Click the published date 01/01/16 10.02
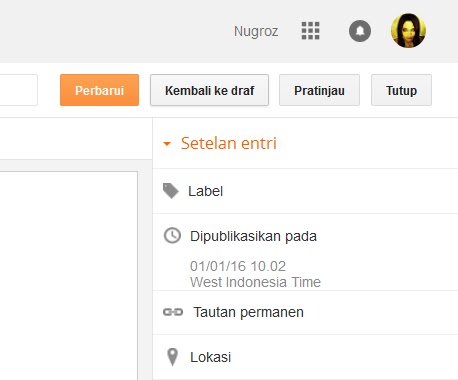 238,266
